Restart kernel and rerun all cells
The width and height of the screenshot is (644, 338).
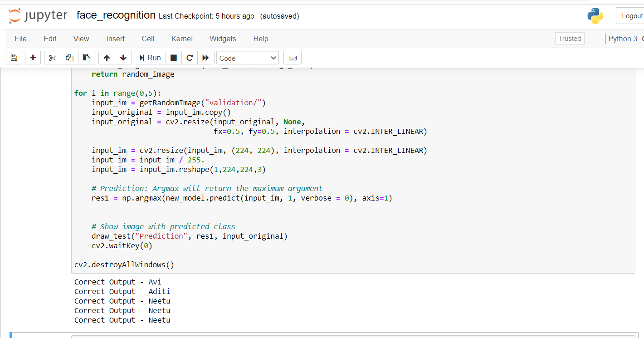tap(205, 58)
